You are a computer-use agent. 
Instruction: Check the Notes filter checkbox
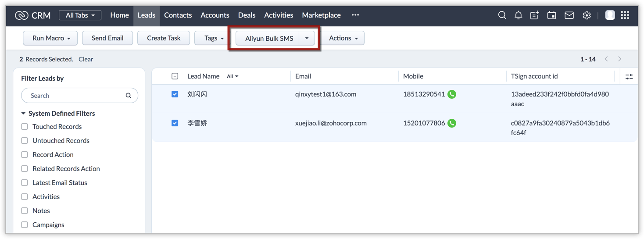click(25, 211)
